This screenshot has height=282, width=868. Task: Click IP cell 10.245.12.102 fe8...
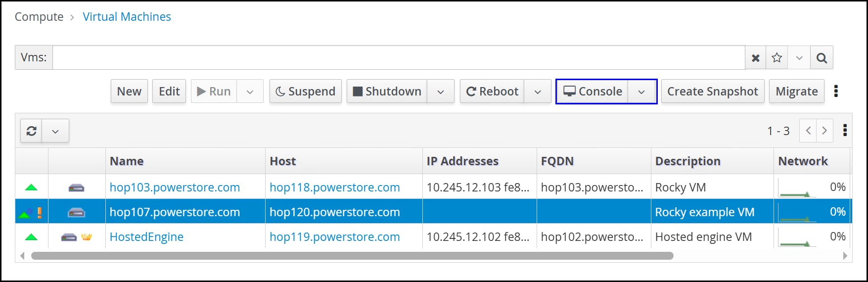[x=478, y=237]
